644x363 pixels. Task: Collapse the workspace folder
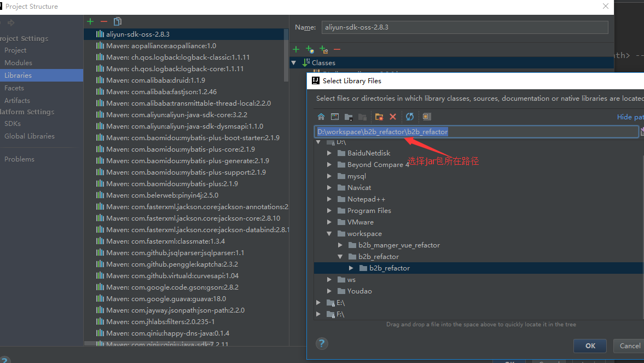click(x=329, y=233)
